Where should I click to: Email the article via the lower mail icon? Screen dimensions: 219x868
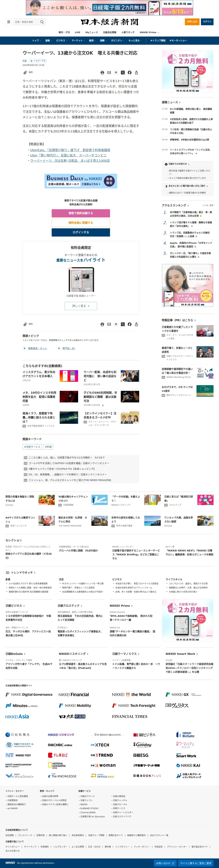(109, 324)
